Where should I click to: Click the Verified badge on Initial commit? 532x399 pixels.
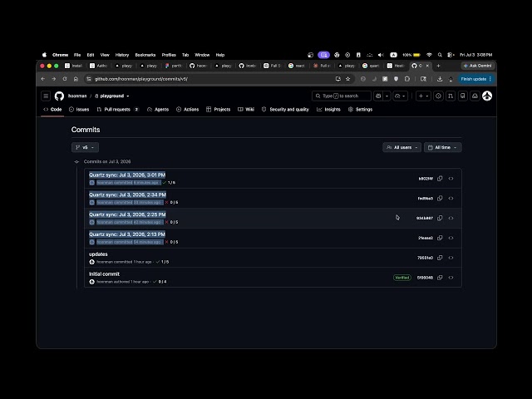point(402,278)
